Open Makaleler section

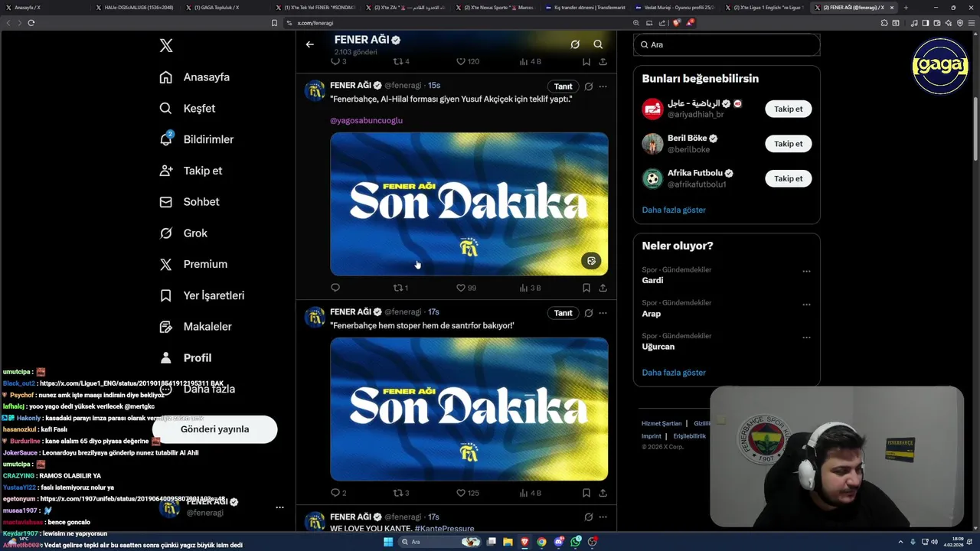coord(195,327)
